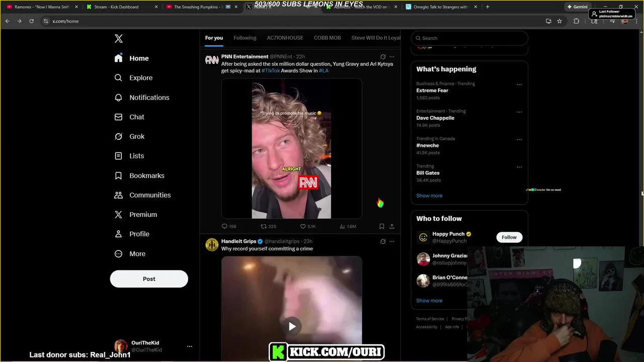Screen dimensions: 644x362
Task: Open Grok explain on Handleit Grips post
Action: pos(383,241)
